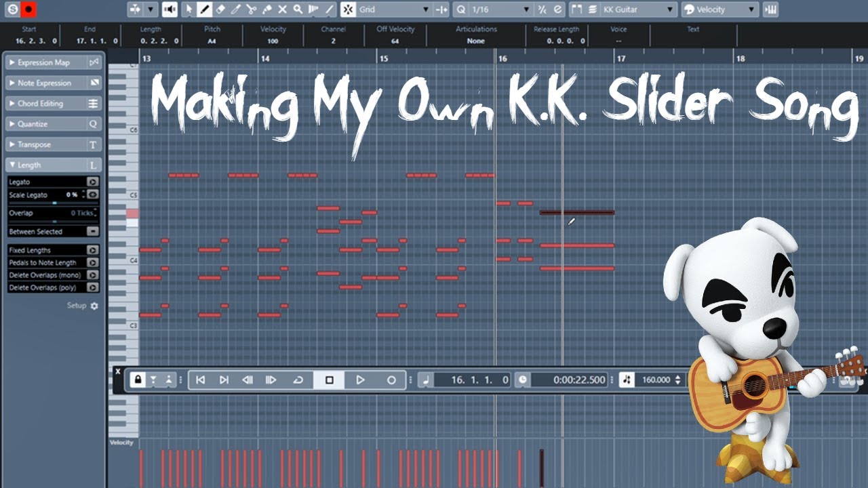
Task: Activate Cycle loop in transport
Action: (x=298, y=380)
